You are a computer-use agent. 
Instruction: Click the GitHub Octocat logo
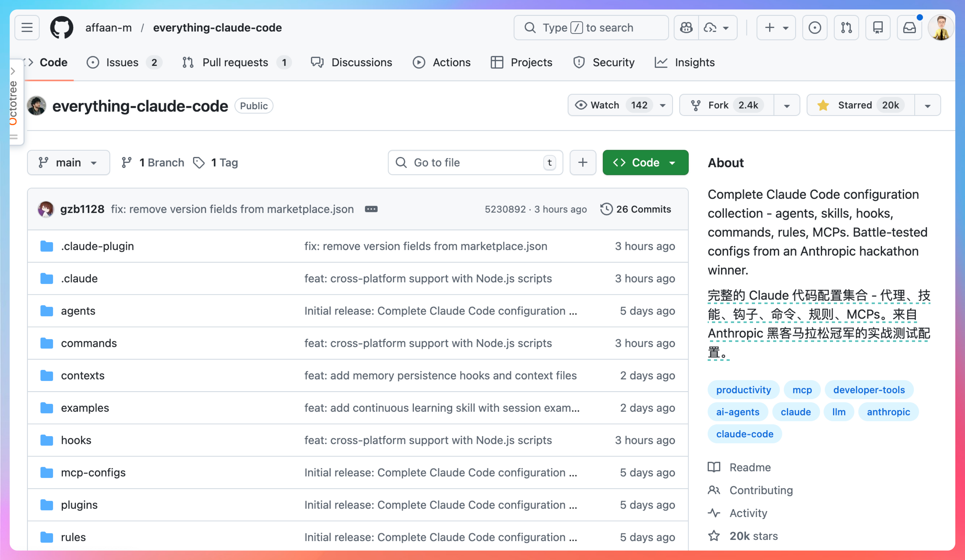pos(62,28)
